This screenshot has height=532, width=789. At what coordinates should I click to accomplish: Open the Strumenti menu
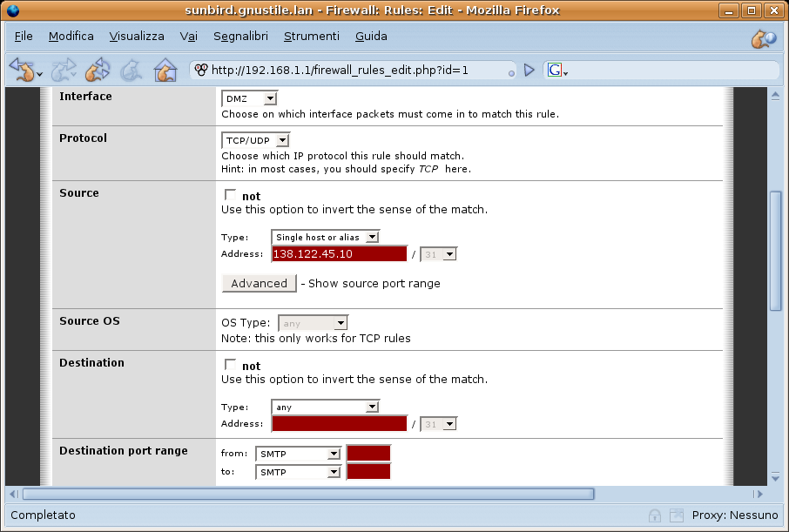coord(311,37)
